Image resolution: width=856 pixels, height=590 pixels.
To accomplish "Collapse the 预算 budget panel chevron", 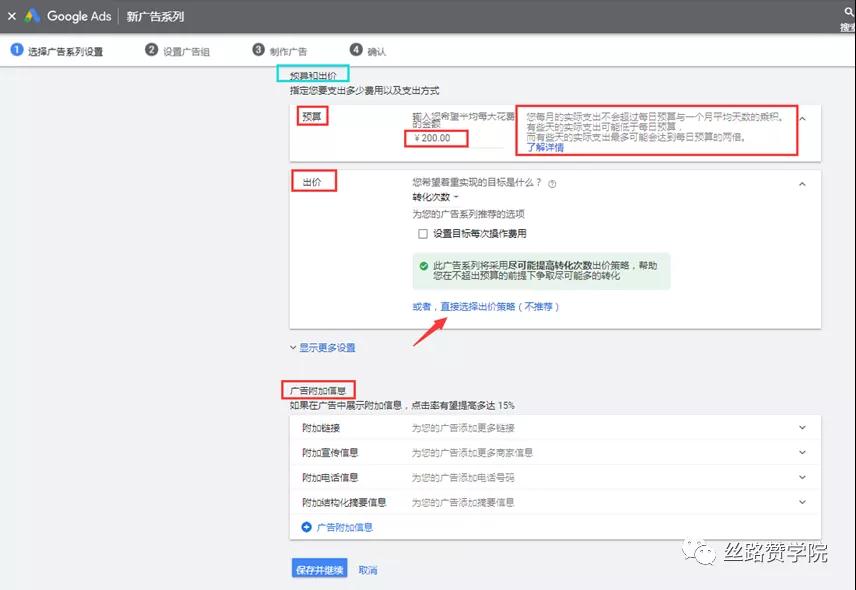I will 802,118.
